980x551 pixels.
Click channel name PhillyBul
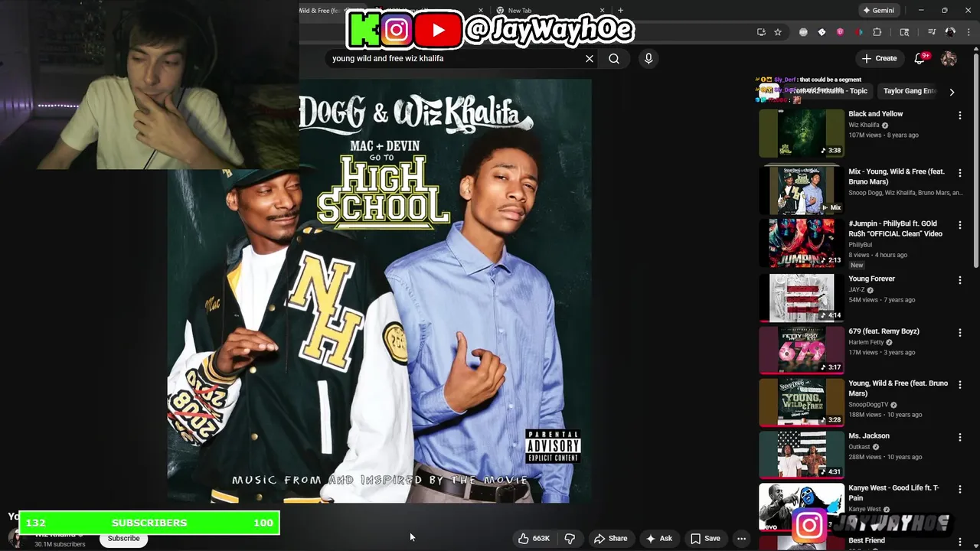tap(861, 245)
